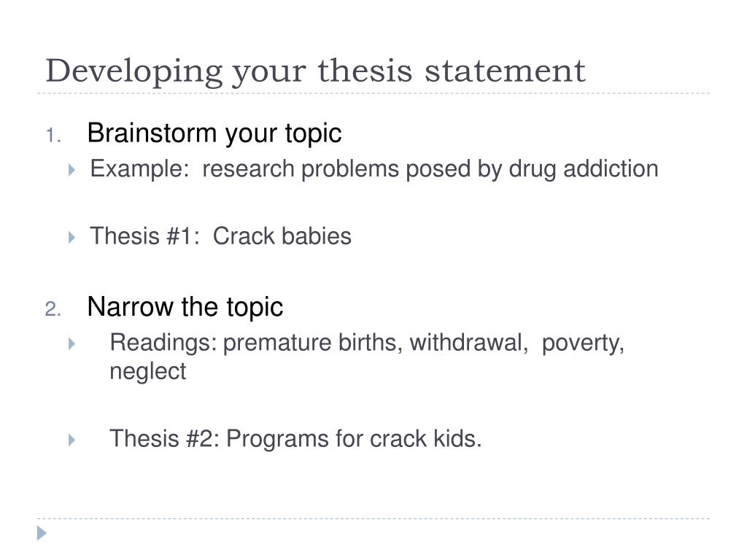Click the dashed footer line above the arrow
Screen dimensions: 747x560
(x=373, y=518)
